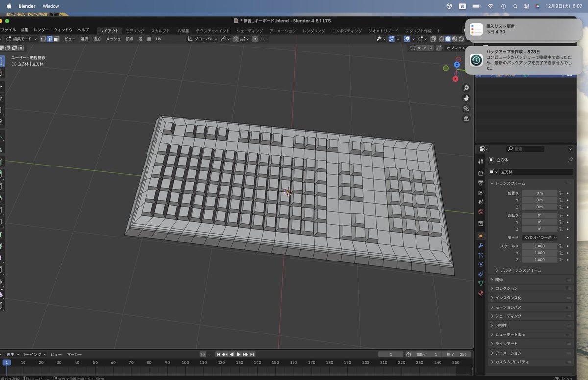Expand the コレクション panel
The width and height of the screenshot is (588, 380).
click(x=506, y=288)
